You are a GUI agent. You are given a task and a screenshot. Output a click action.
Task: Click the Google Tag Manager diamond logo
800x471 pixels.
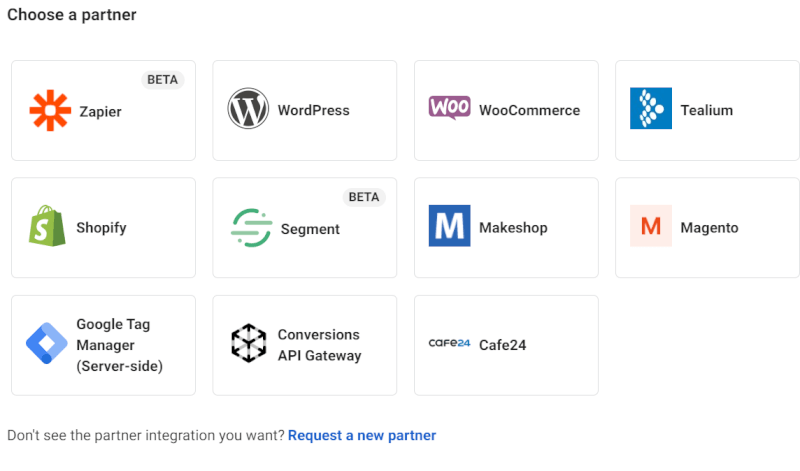[46, 344]
